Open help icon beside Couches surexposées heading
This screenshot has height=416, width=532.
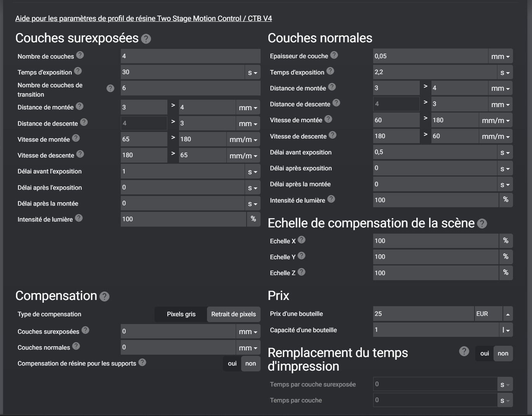(x=146, y=39)
